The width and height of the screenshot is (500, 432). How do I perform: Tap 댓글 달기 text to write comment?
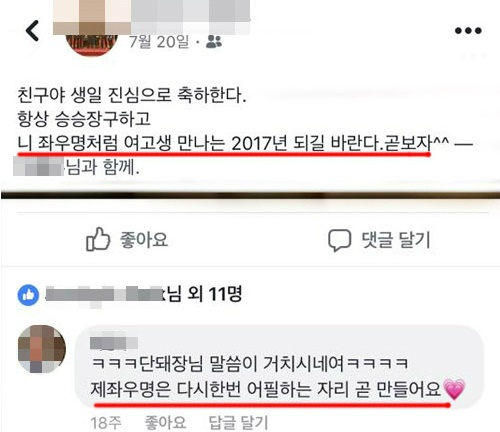coord(396,240)
